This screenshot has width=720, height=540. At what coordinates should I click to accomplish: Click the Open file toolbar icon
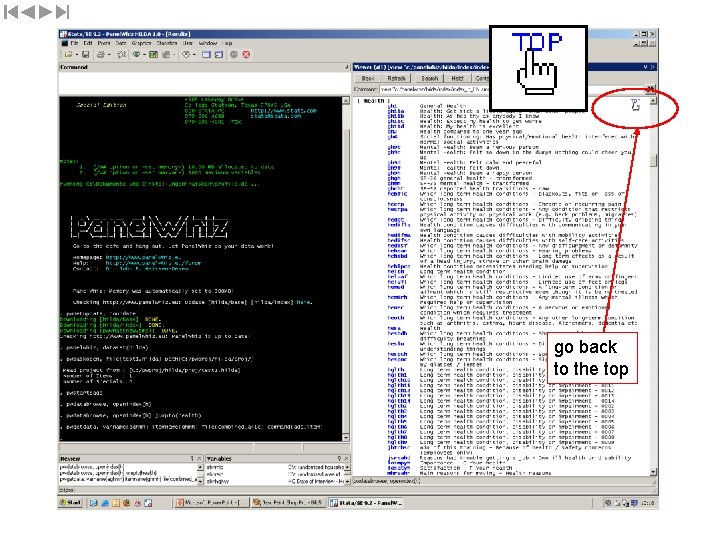click(68, 55)
